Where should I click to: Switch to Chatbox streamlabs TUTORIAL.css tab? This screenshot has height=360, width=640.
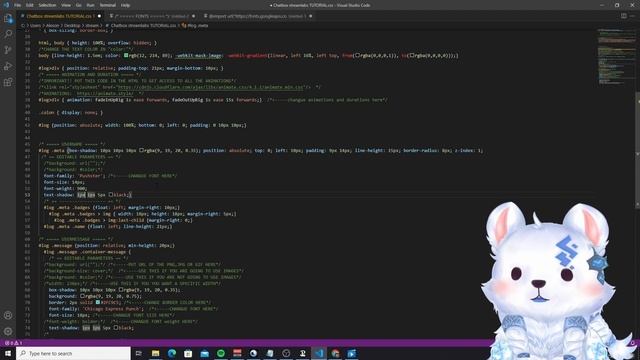[60, 16]
